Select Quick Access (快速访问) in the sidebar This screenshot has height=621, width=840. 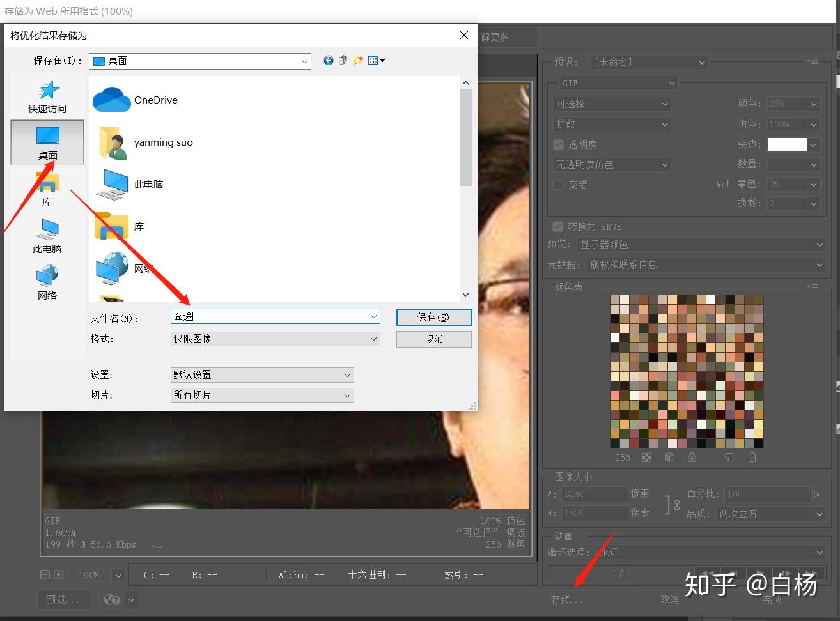pos(47,96)
